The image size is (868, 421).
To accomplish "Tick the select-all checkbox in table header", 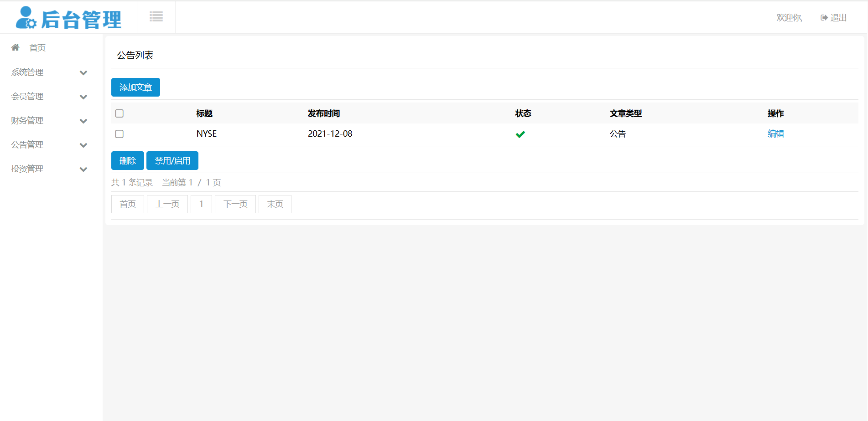I will tap(120, 113).
